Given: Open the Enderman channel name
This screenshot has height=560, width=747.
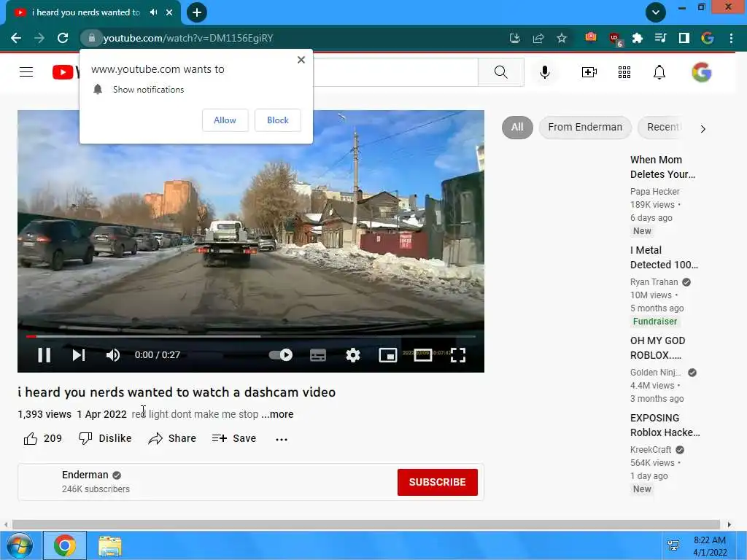Looking at the screenshot, I should (85, 475).
